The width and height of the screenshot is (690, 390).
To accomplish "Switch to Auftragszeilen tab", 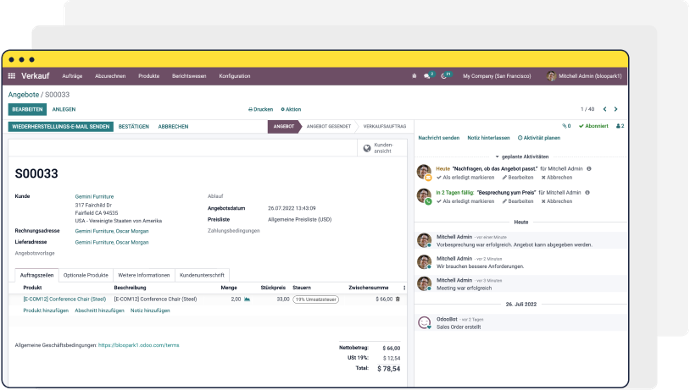I will coord(37,275).
